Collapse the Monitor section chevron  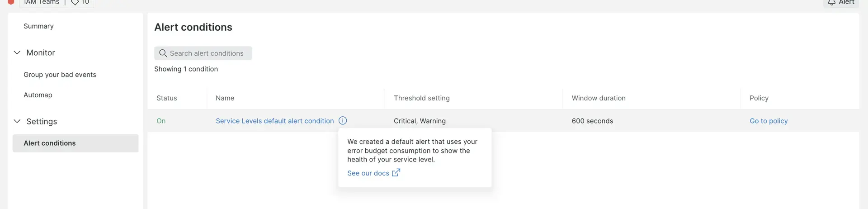[17, 52]
